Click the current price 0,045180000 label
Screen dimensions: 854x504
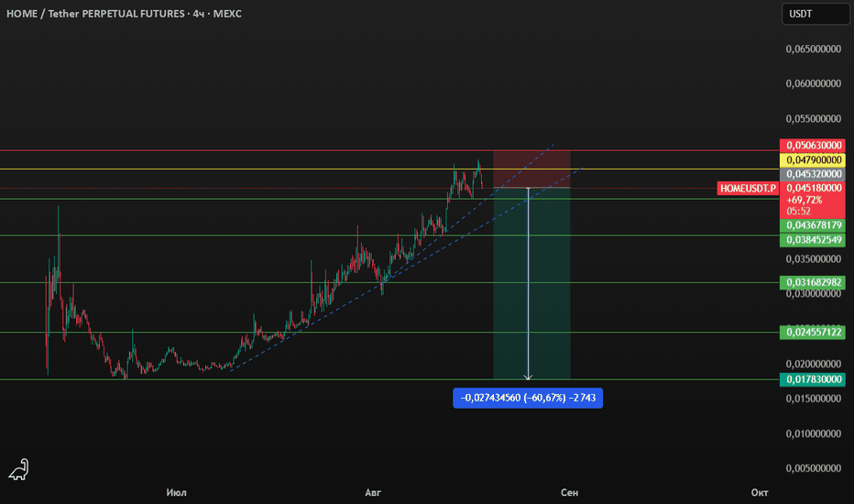pyautogui.click(x=814, y=188)
